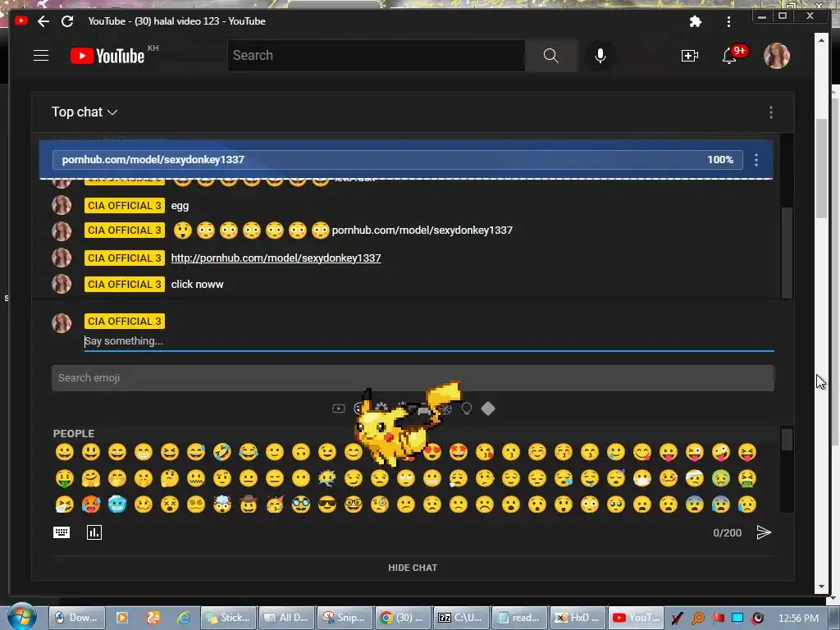Focus the 'Say something...' chat input

pos(428,341)
